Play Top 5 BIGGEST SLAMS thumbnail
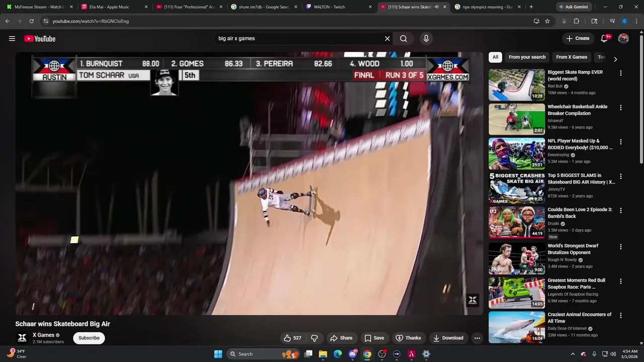The width and height of the screenshot is (644, 362). pos(517,188)
